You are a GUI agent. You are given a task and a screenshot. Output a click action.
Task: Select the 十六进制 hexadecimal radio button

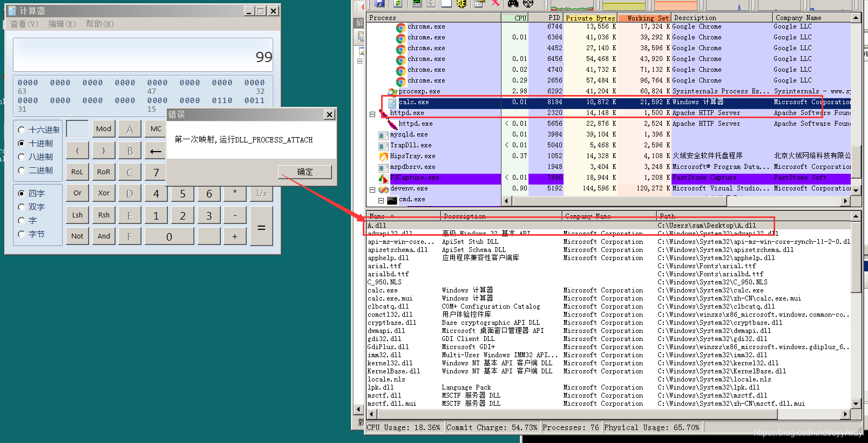point(22,130)
